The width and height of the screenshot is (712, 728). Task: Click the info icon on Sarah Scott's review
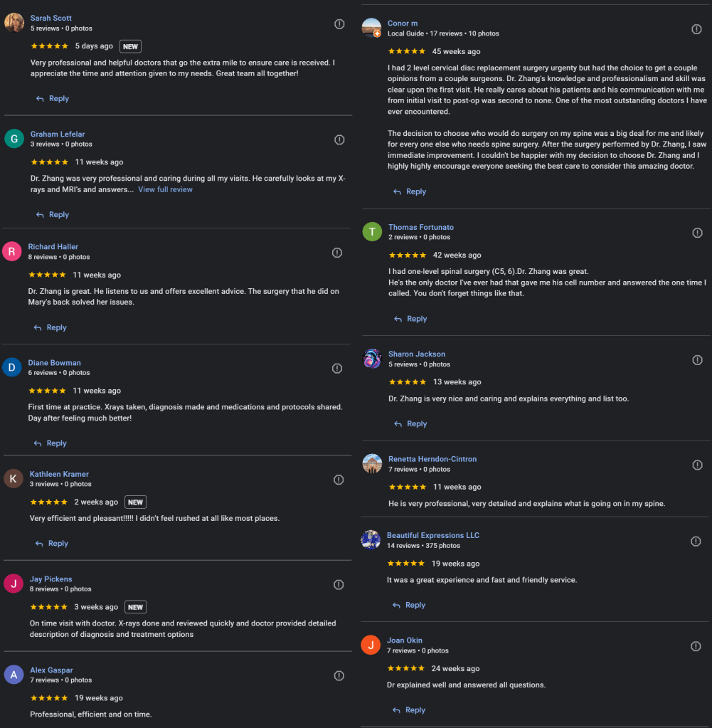coord(339,24)
